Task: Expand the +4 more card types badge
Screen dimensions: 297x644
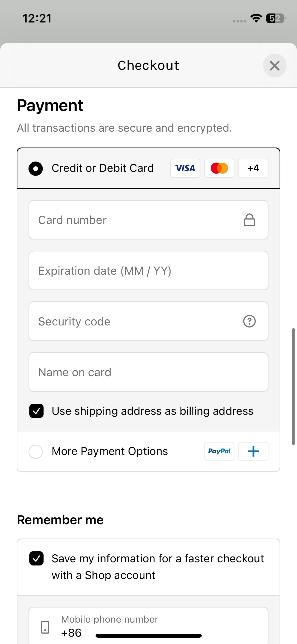Action: coord(253,168)
